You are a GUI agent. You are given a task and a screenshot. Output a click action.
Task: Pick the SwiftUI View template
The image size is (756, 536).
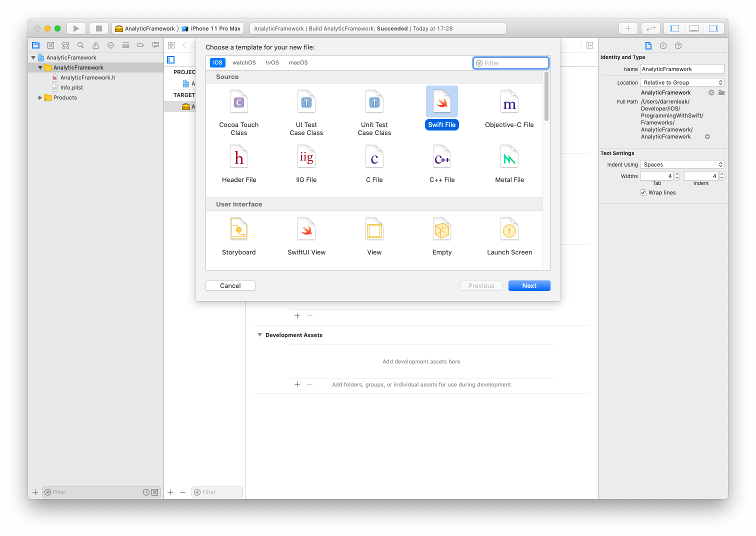point(306,236)
